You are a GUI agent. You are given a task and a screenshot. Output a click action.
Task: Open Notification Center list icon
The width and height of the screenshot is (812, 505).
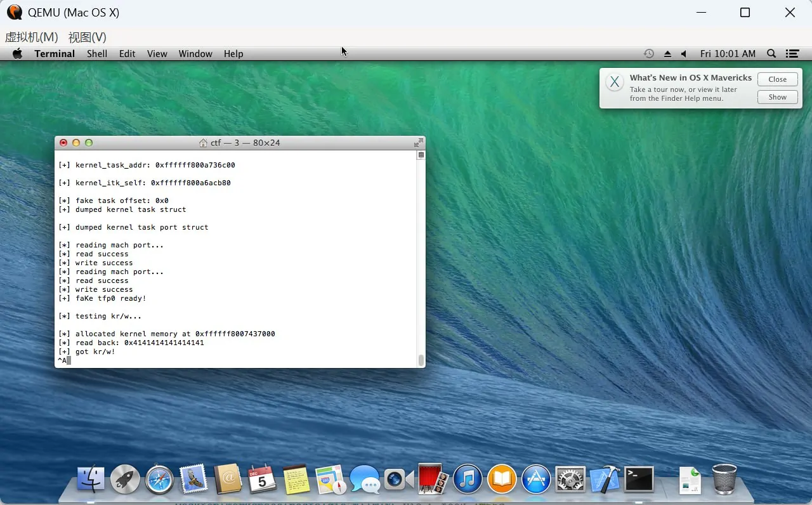tap(792, 54)
